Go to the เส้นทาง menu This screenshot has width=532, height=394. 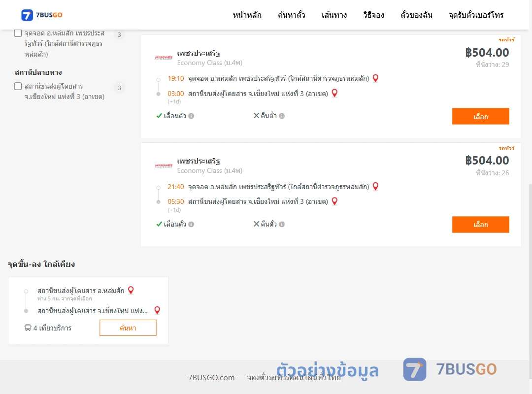(x=334, y=15)
